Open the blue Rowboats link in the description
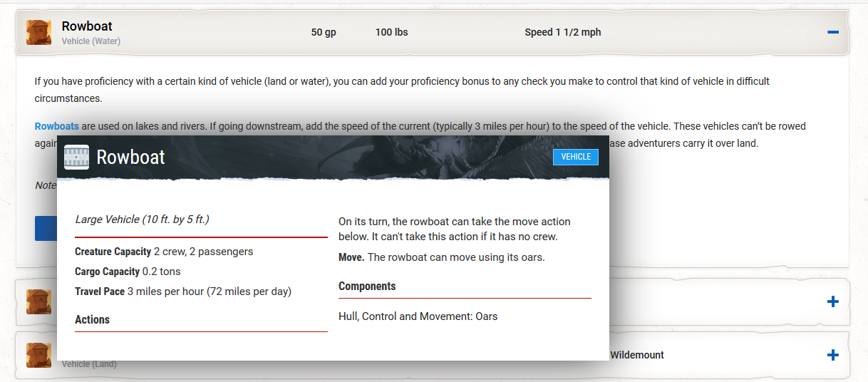 tap(57, 126)
